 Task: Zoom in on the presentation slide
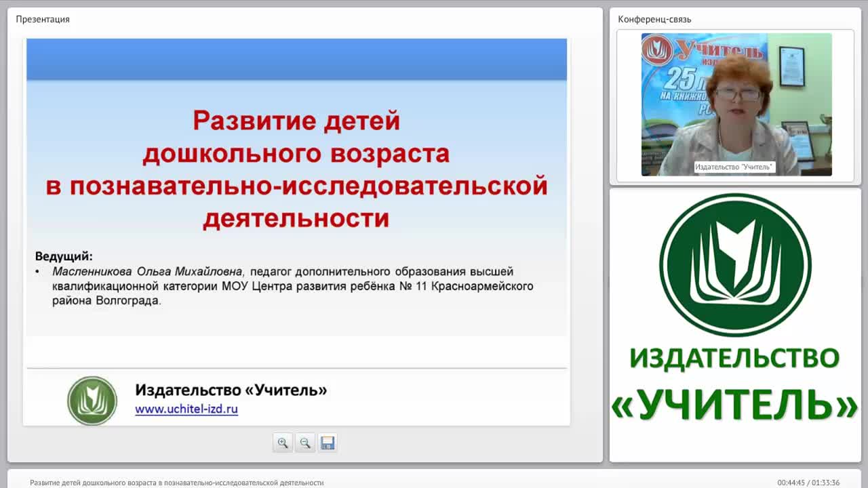[283, 443]
